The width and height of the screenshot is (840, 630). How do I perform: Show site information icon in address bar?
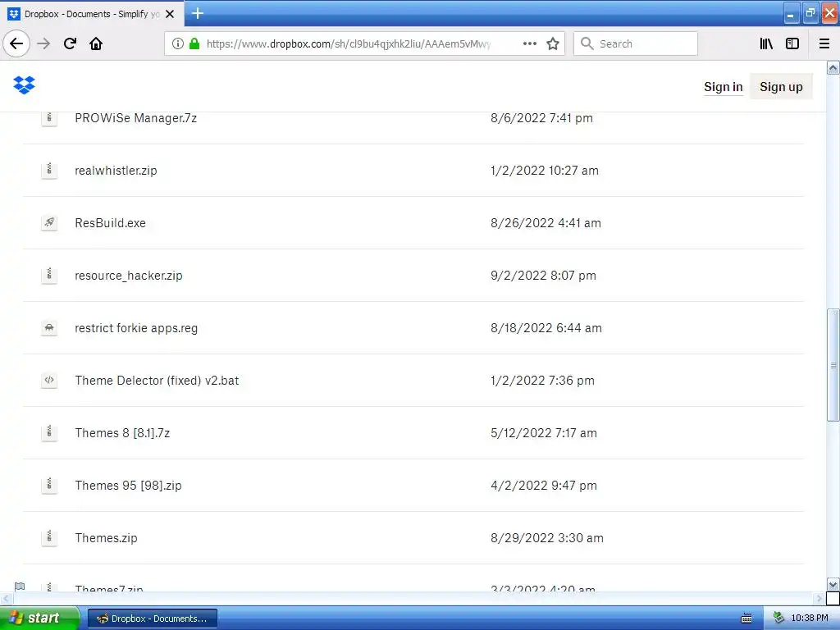click(x=178, y=43)
